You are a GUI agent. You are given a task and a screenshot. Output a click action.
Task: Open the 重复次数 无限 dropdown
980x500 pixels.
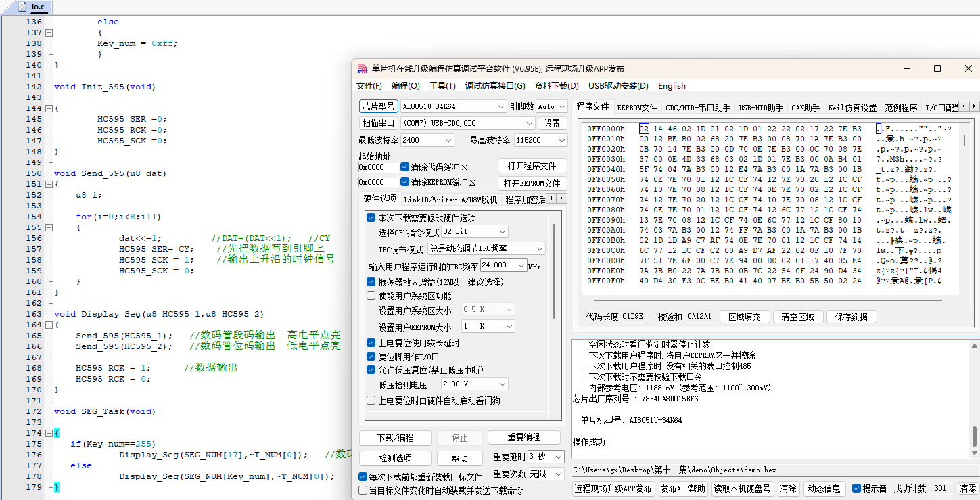(x=546, y=474)
